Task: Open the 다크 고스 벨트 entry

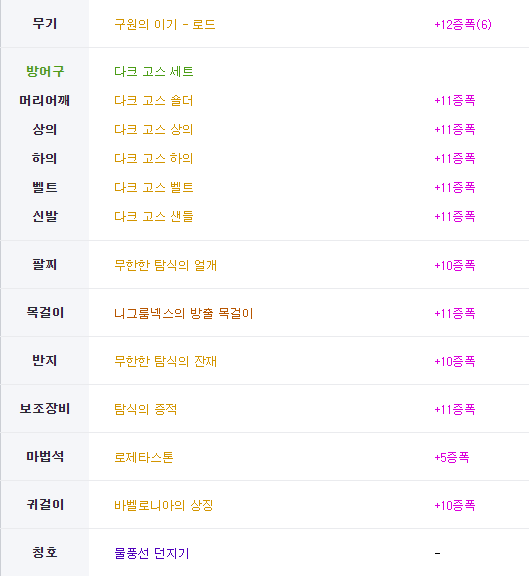Action: (x=154, y=187)
